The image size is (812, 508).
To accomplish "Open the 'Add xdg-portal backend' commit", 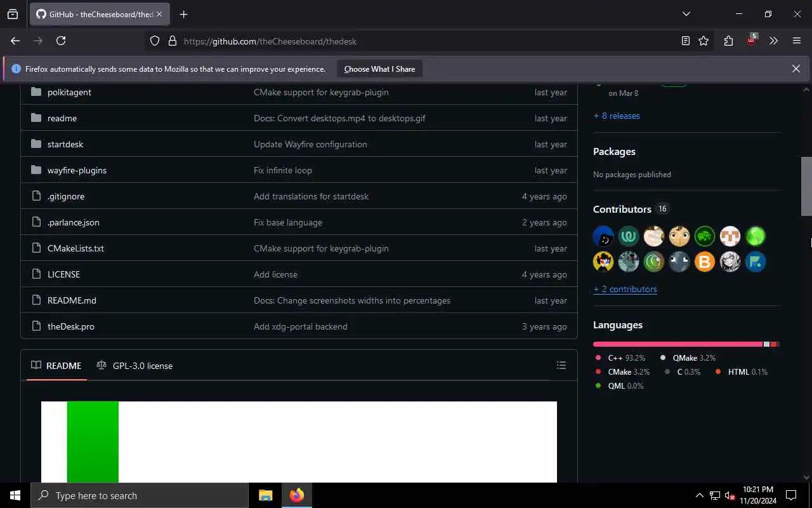I will pos(301,326).
